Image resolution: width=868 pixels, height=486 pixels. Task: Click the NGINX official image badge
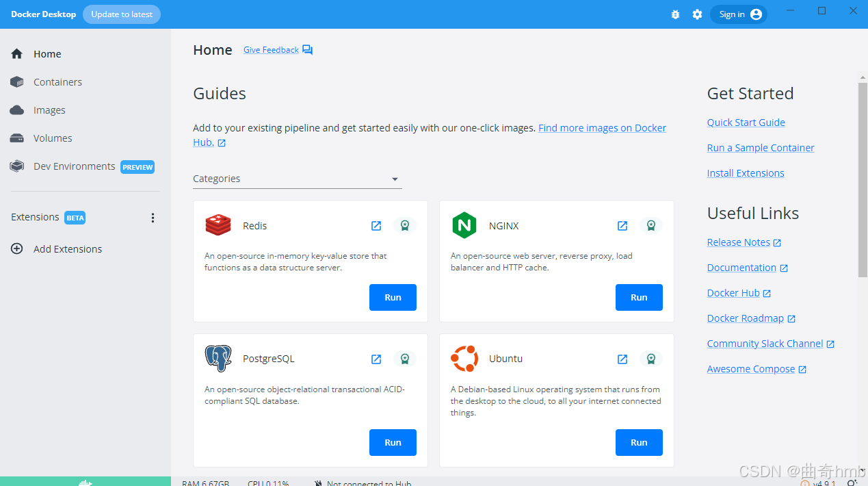pyautogui.click(x=651, y=225)
